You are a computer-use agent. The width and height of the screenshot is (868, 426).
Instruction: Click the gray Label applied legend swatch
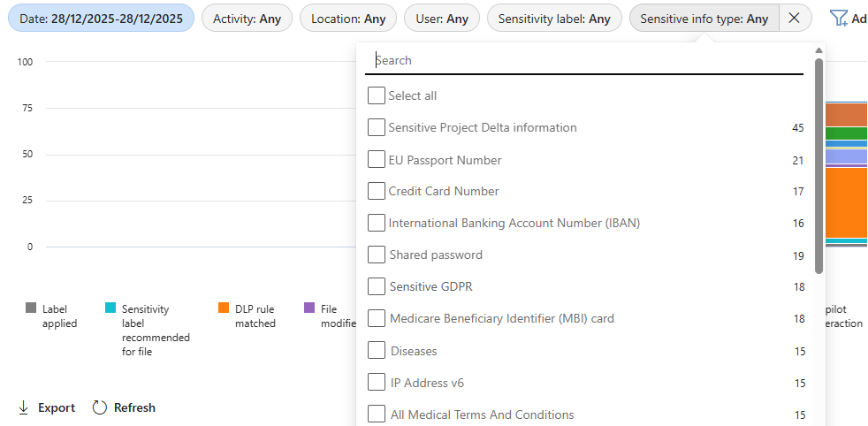pos(31,308)
